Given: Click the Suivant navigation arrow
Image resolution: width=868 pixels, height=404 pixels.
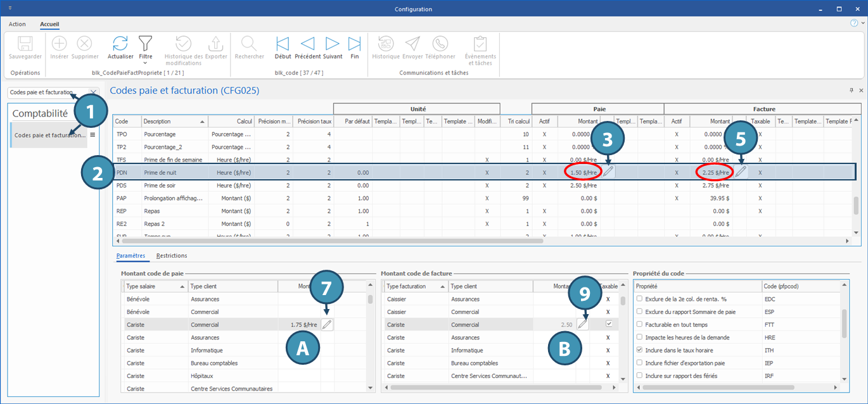Looking at the screenshot, I should pyautogui.click(x=332, y=44).
